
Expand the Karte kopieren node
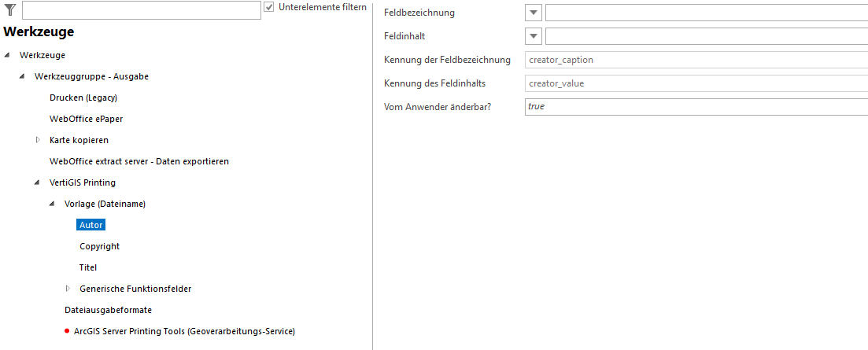(38, 140)
